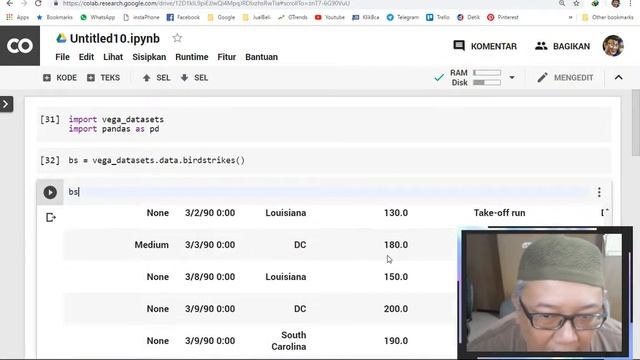Viewport: 640px width, 360px height.
Task: Open the Youtube bookmark
Action: pos(330,17)
